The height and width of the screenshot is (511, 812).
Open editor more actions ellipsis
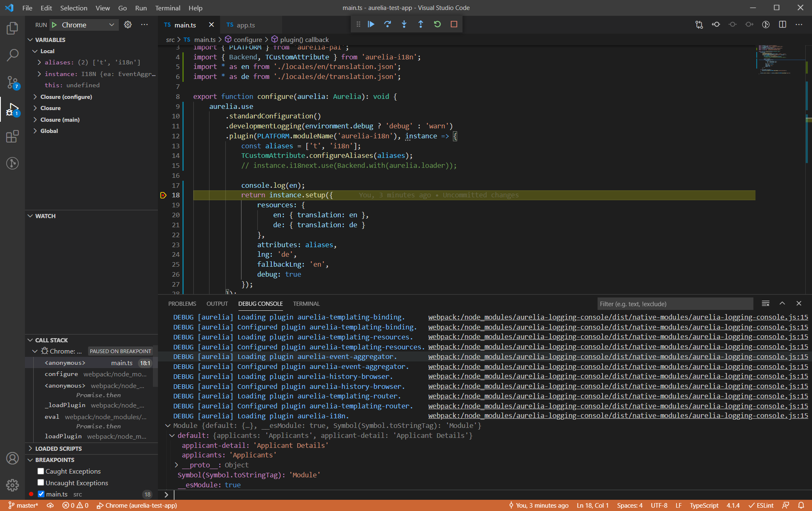click(799, 25)
